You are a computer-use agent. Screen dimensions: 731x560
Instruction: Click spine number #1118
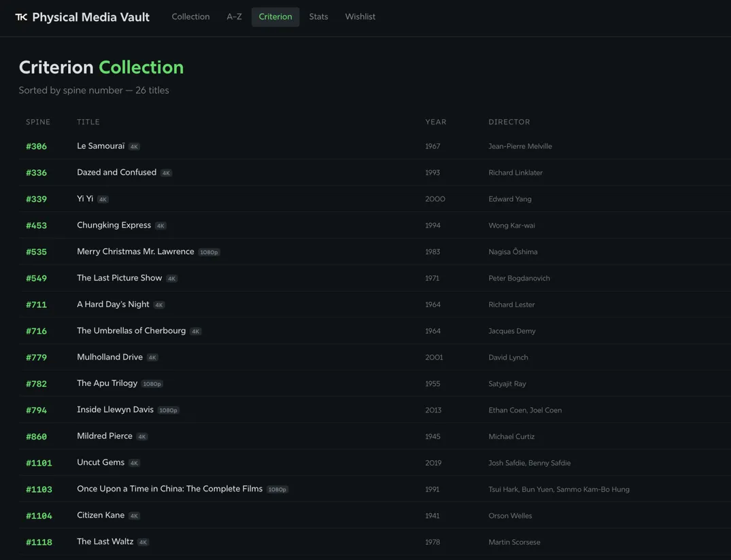pos(39,542)
